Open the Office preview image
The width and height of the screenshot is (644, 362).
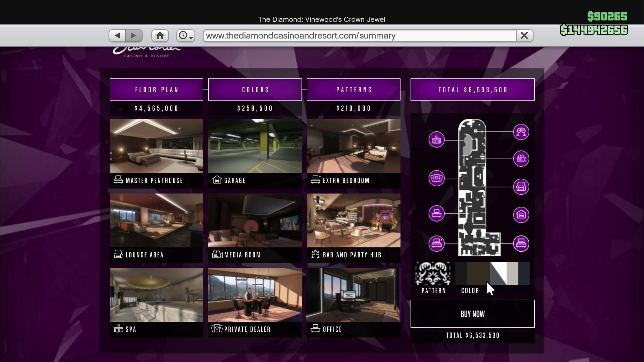pos(354,295)
